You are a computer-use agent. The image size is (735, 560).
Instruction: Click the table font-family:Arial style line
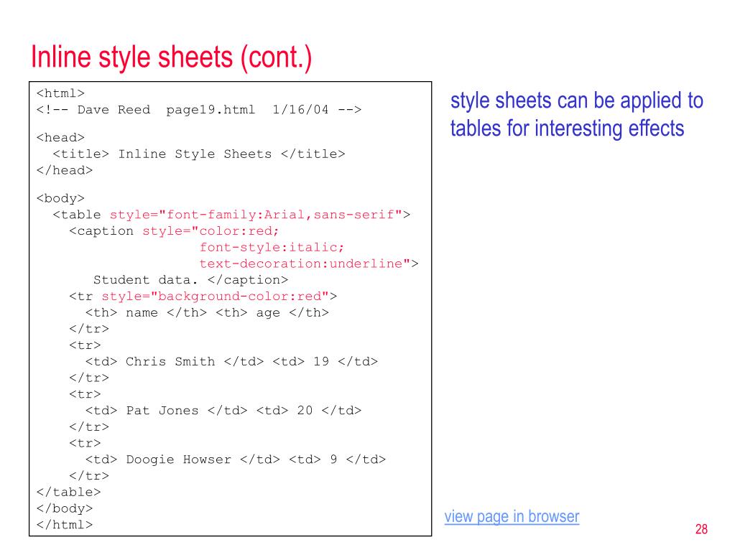231,215
